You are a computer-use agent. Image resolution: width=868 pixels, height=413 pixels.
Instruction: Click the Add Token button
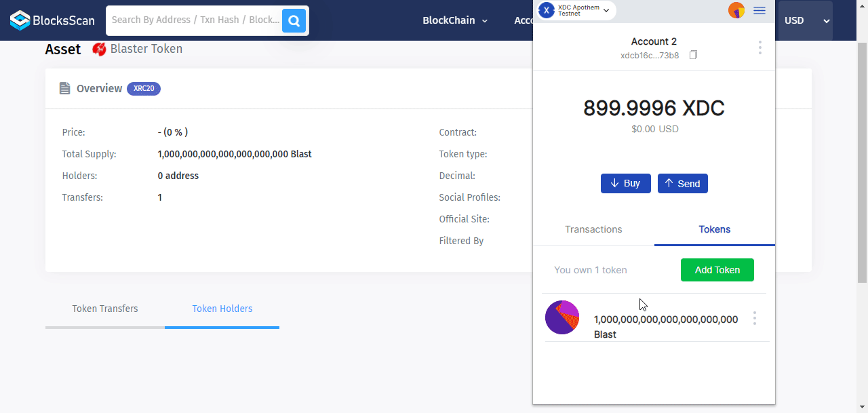click(x=717, y=270)
